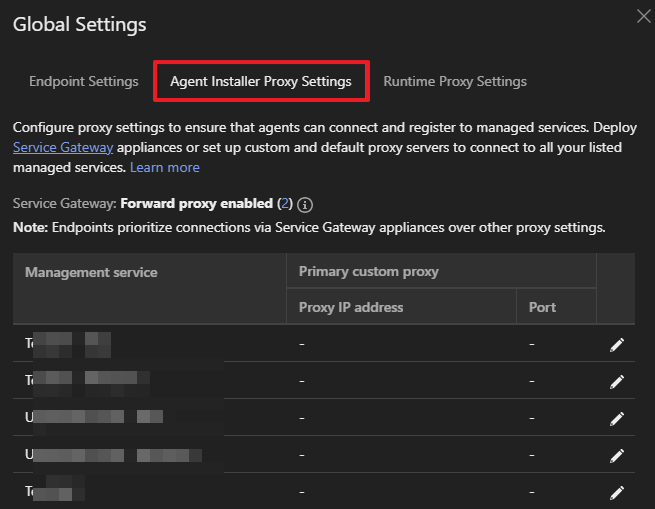Viewport: 655px width, 509px height.
Task: Click the Primary custom proxy header
Action: click(x=368, y=271)
